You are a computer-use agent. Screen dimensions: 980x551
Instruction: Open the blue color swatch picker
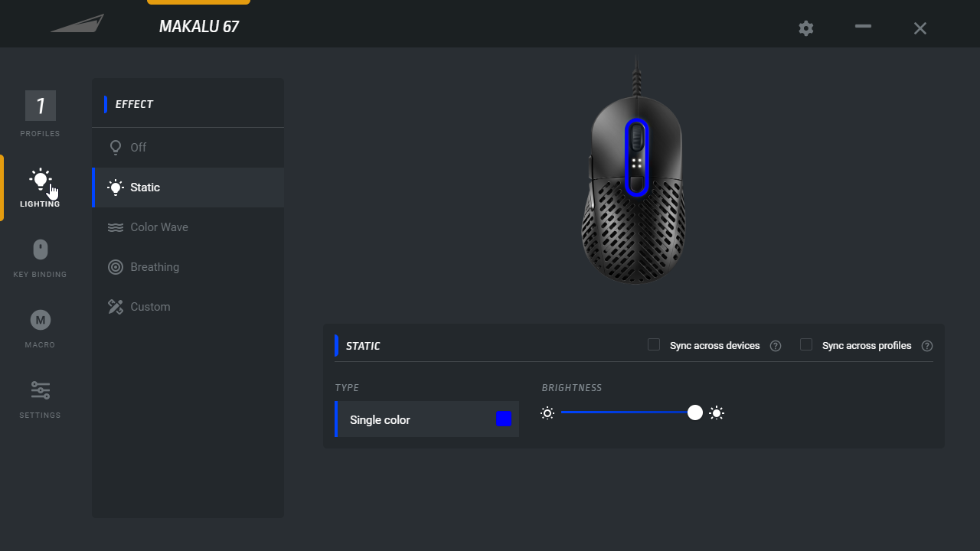504,419
